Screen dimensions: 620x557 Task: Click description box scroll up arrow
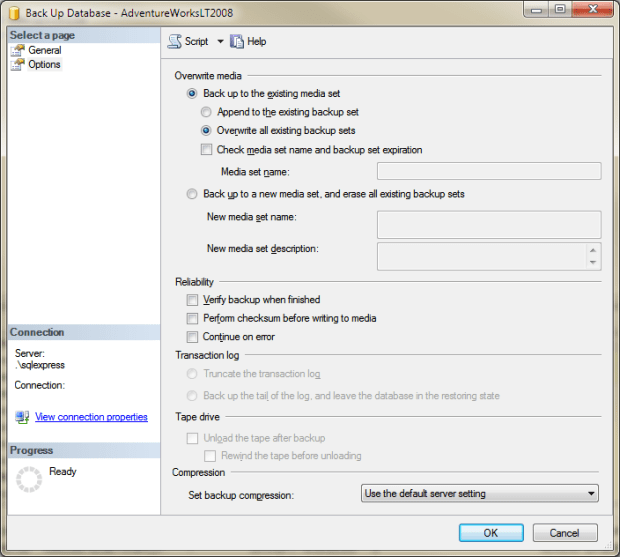(x=593, y=250)
